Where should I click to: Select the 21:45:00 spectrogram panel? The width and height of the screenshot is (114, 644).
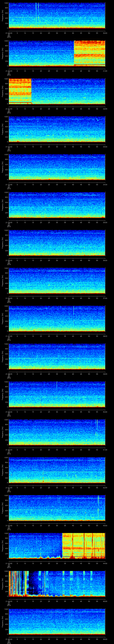pyautogui.click(x=57, y=621)
